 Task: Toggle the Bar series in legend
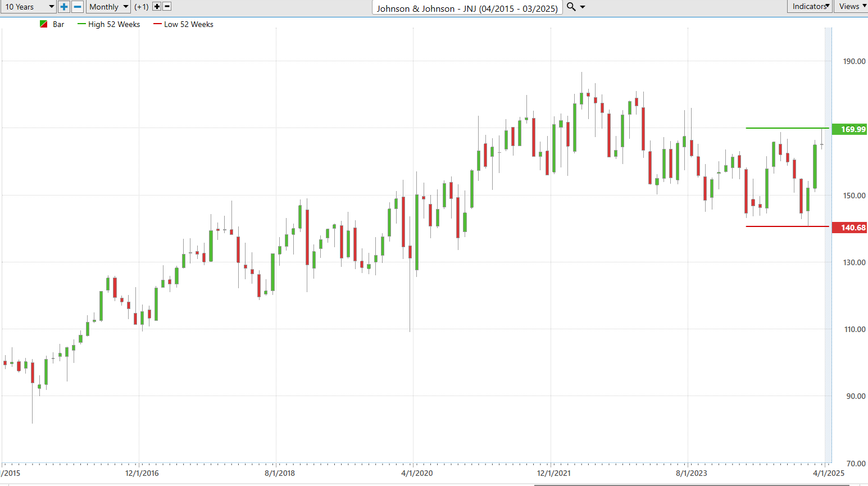[x=58, y=24]
